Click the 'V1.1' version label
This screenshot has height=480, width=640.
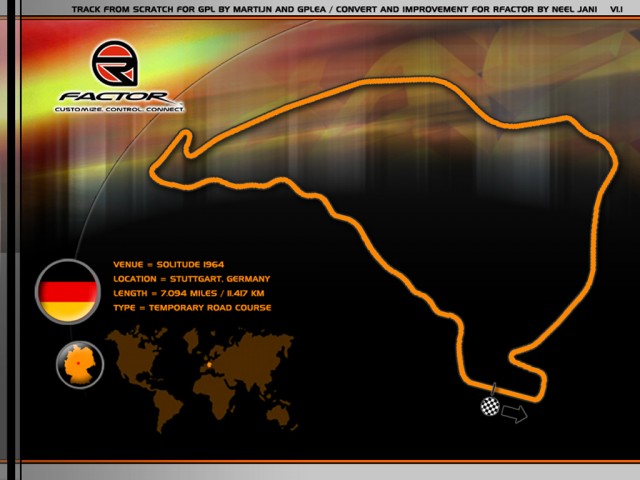[x=616, y=9]
